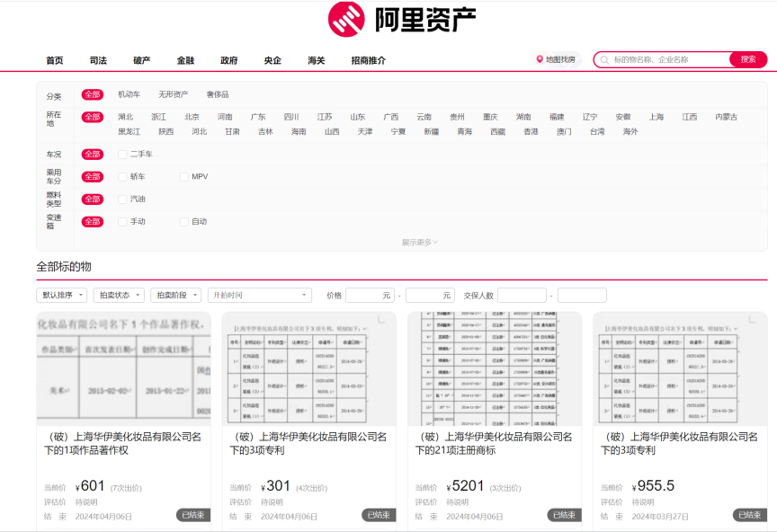
Task: Click the maximum 价格 input field
Action: (430, 296)
